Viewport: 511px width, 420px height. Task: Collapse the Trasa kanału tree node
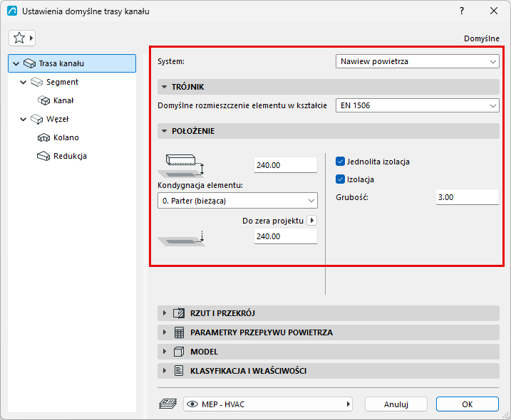pos(16,63)
